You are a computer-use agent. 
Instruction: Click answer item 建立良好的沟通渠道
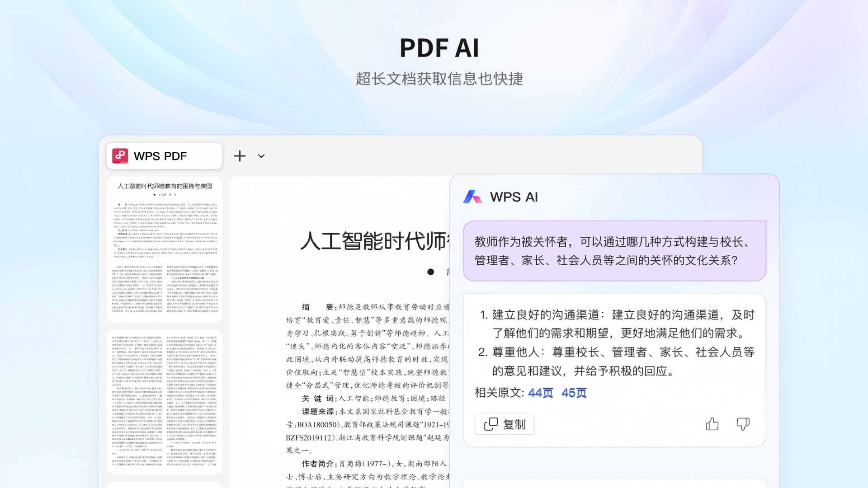[x=617, y=324]
